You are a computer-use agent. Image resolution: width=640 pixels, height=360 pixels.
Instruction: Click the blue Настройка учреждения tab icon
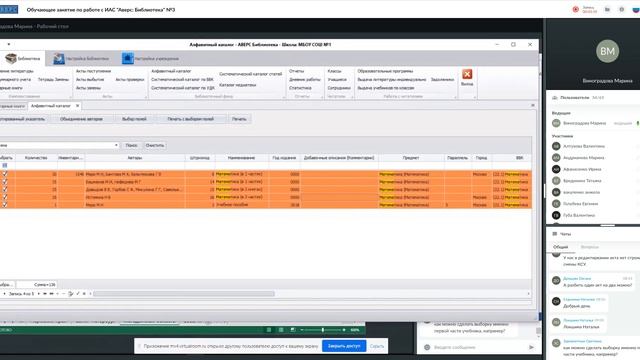pyautogui.click(x=128, y=58)
